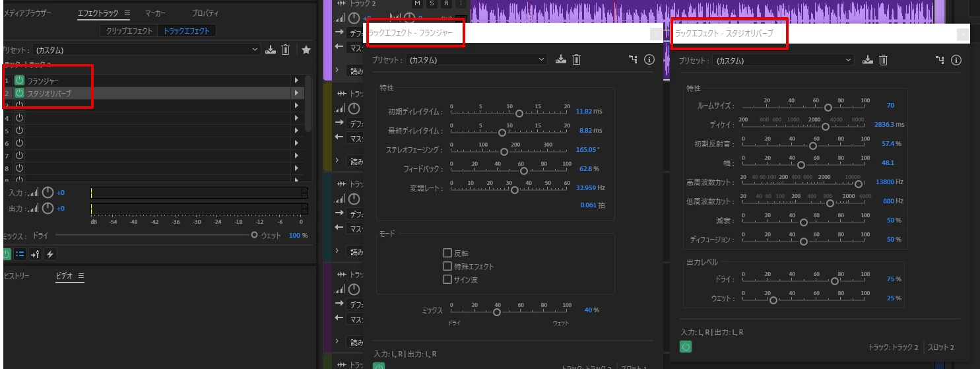Click the info icon in Studio Reverb window
Image resolution: width=980 pixels, height=369 pixels.
956,60
